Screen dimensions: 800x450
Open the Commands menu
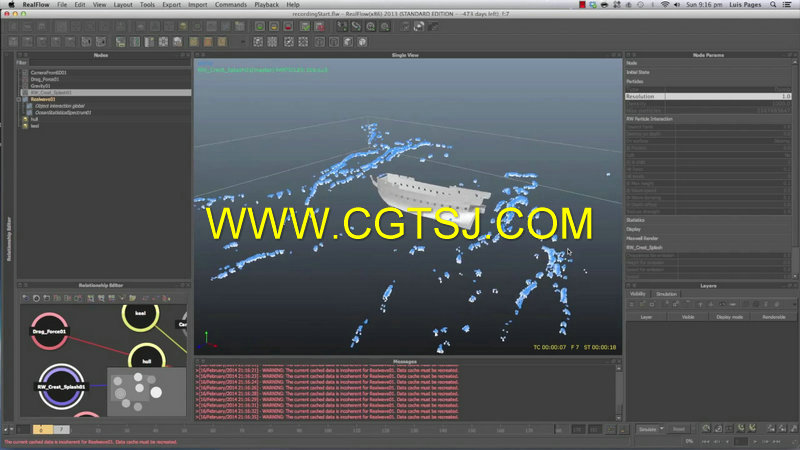(231, 5)
